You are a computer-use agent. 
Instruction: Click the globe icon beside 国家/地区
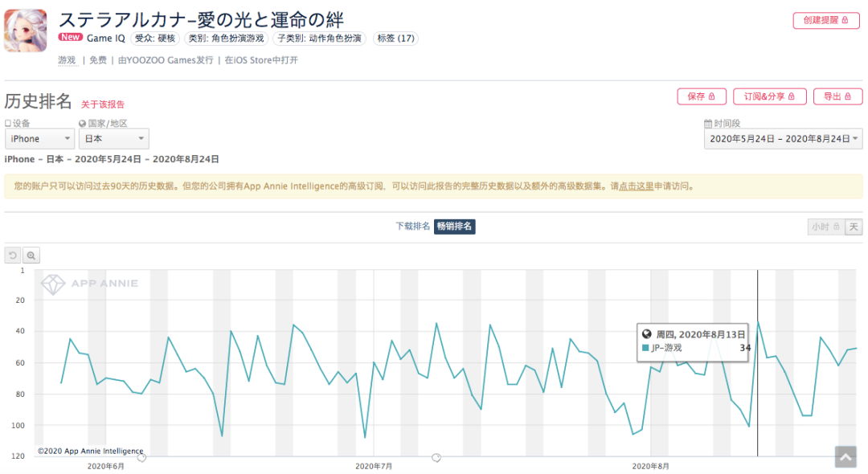pos(82,124)
